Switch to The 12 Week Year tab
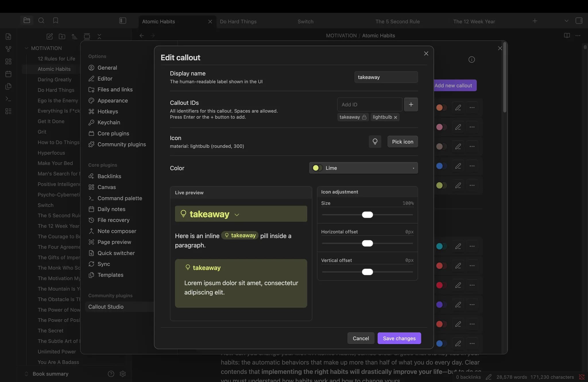Image resolution: width=588 pixels, height=382 pixels. click(x=474, y=22)
